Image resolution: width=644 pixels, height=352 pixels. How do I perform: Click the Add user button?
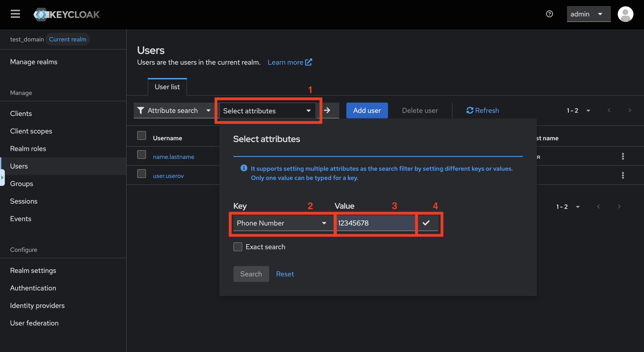click(x=367, y=110)
